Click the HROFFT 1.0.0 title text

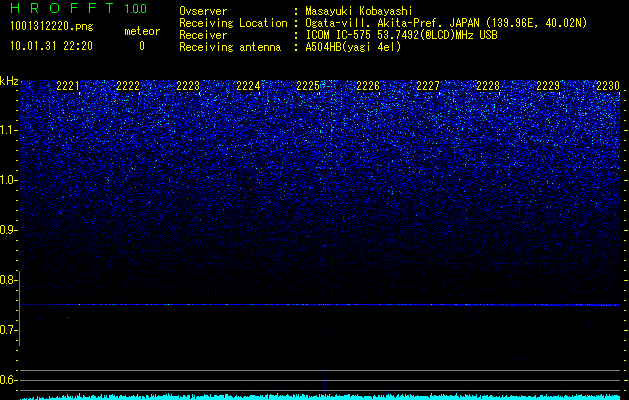[78, 8]
